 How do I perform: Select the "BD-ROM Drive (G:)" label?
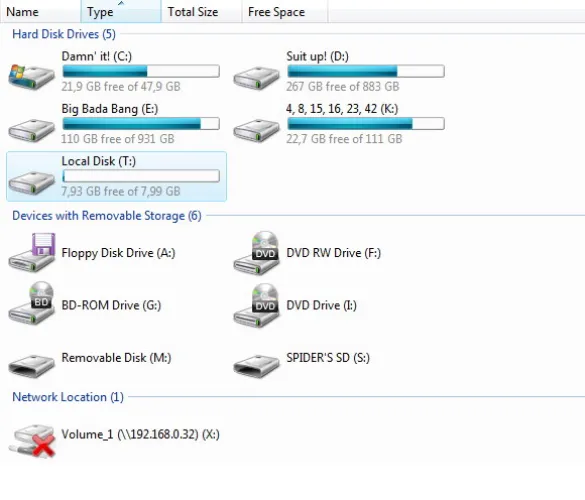point(111,305)
